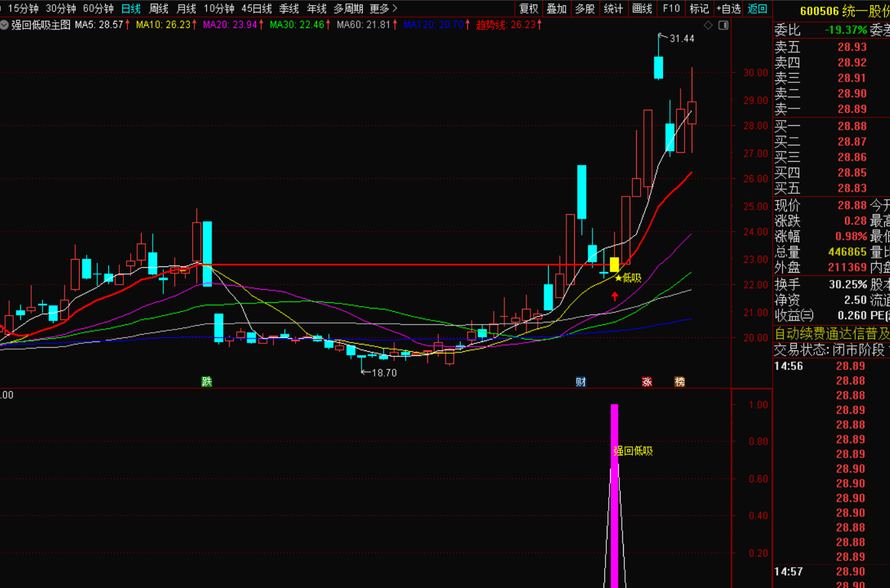Click the blue 财 financial marker icon
Viewport: 890px width, 588px height.
pos(581,382)
